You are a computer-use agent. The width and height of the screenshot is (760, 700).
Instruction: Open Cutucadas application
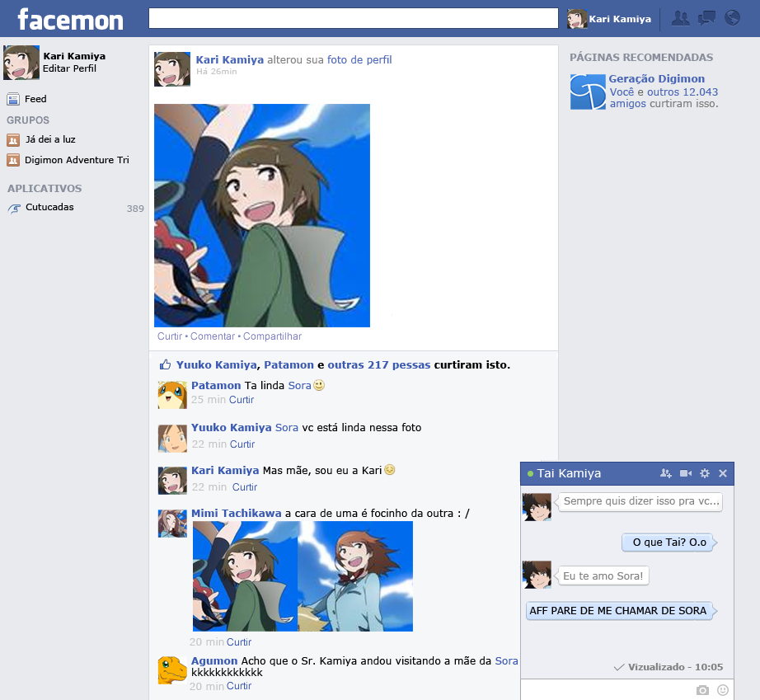49,207
